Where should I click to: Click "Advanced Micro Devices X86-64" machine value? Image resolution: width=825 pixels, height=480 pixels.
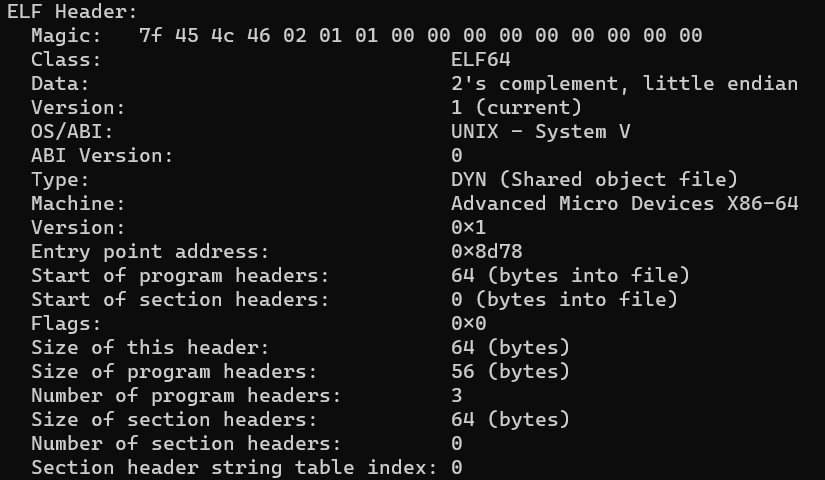[x=624, y=204]
